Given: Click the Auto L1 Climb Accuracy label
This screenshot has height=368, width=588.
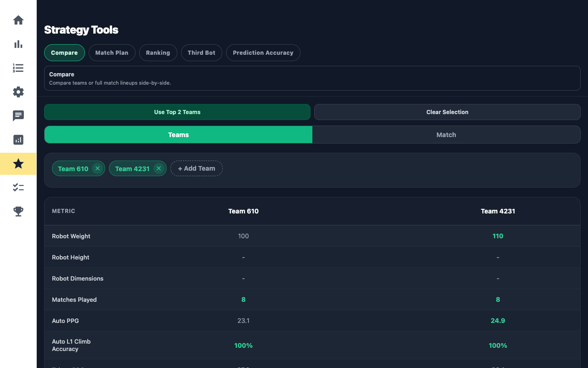Looking at the screenshot, I should (71, 345).
